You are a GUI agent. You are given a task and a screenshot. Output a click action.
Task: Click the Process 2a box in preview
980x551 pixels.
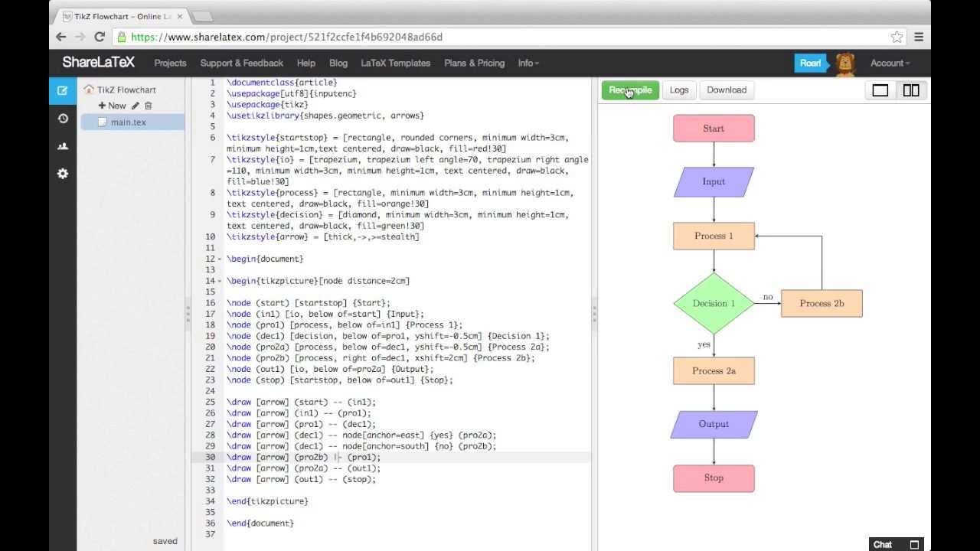[714, 370]
